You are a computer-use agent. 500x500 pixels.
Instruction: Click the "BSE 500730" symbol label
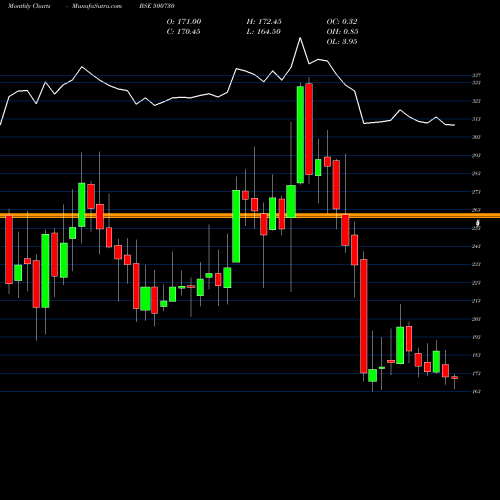tap(157, 6)
